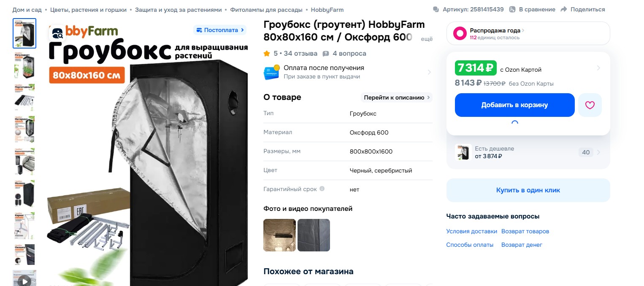This screenshot has width=644, height=286.
Task: Add item to favorites with heart icon
Action: (x=590, y=105)
